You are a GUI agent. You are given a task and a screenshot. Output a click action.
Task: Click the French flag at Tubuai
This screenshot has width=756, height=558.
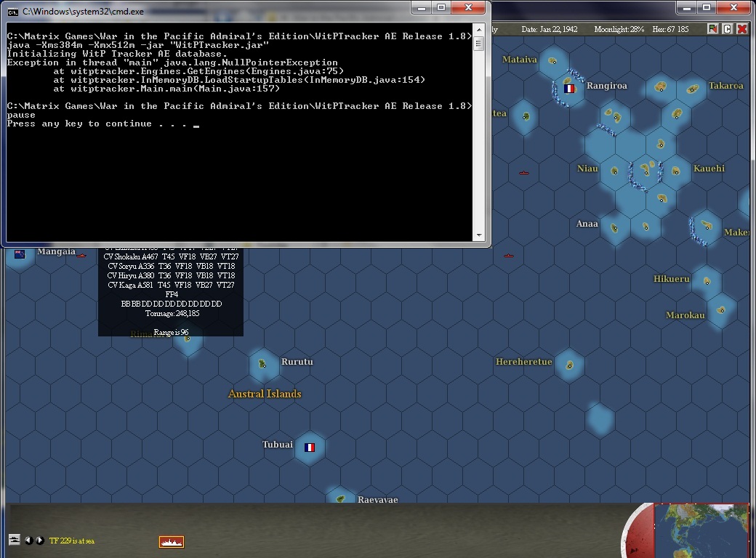[310, 448]
